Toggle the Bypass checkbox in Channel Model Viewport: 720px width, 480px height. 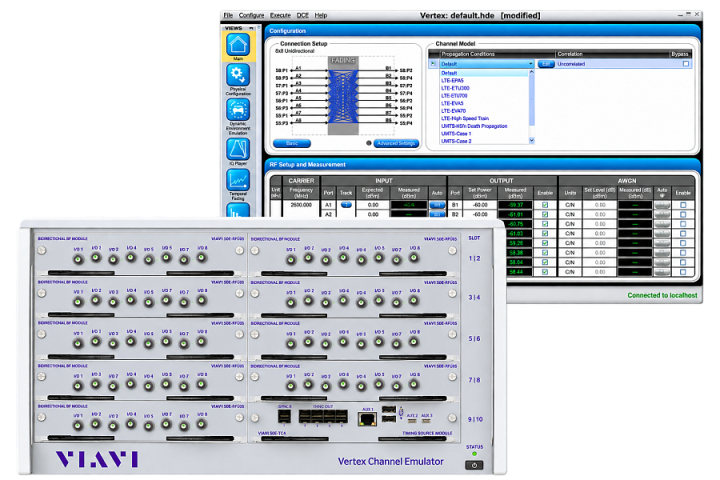tap(686, 64)
